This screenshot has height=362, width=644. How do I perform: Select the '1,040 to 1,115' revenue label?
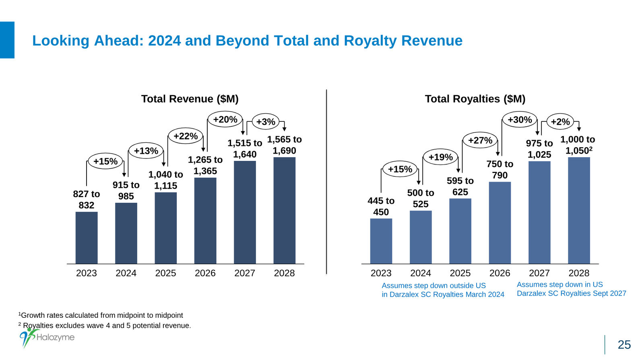[x=165, y=180]
